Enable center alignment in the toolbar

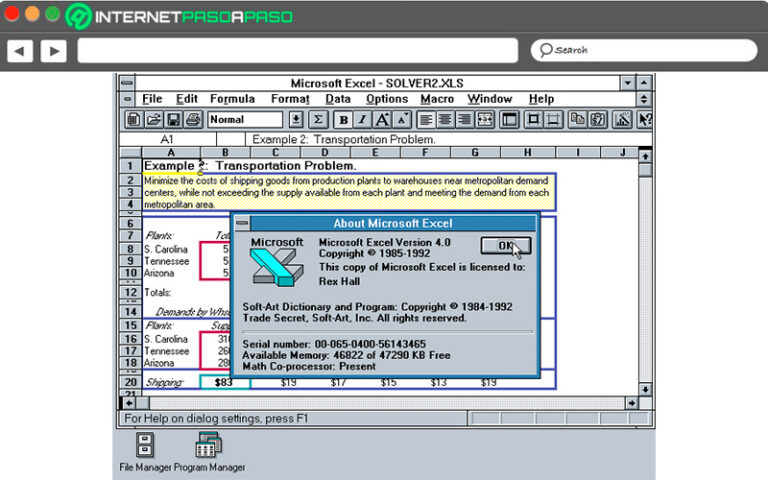pos(445,119)
